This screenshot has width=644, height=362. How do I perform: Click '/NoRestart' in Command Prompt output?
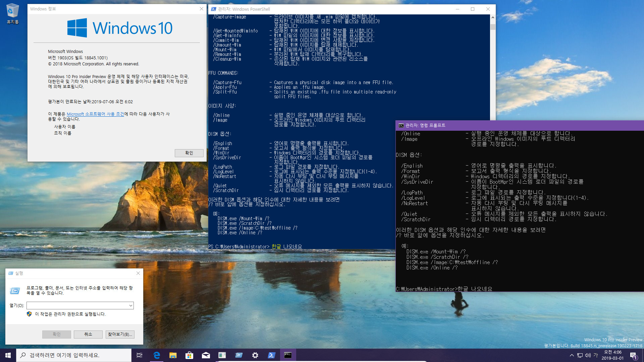click(414, 203)
